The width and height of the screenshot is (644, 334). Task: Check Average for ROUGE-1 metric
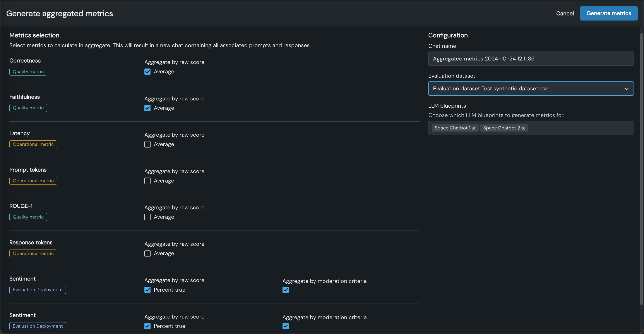point(147,217)
